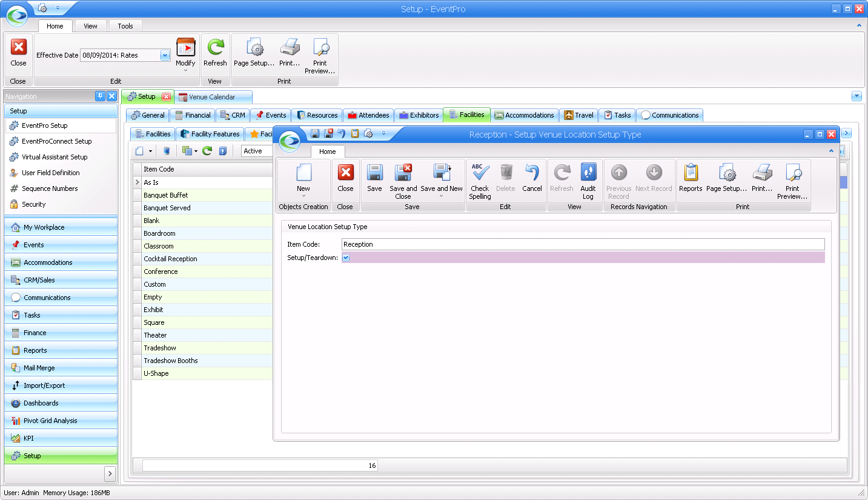This screenshot has width=868, height=500.
Task: Select the Communications setup tab
Action: pos(670,115)
